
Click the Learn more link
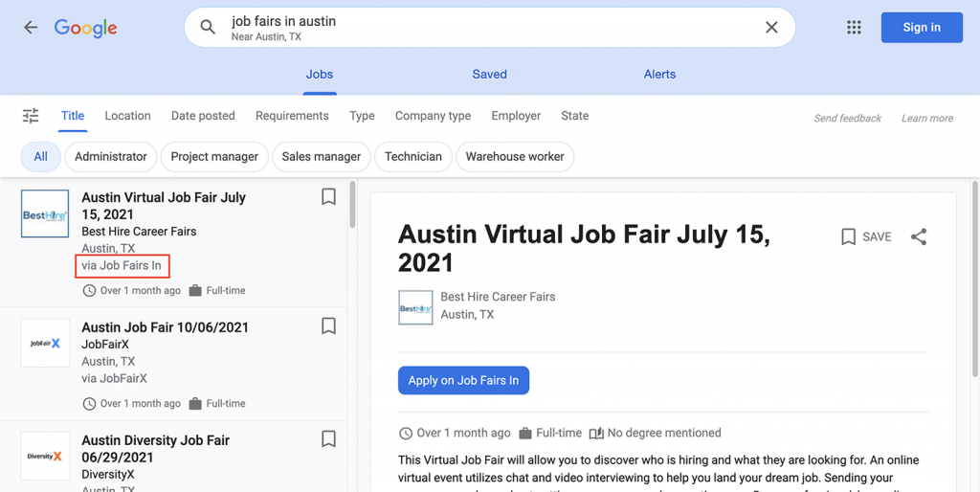point(927,118)
